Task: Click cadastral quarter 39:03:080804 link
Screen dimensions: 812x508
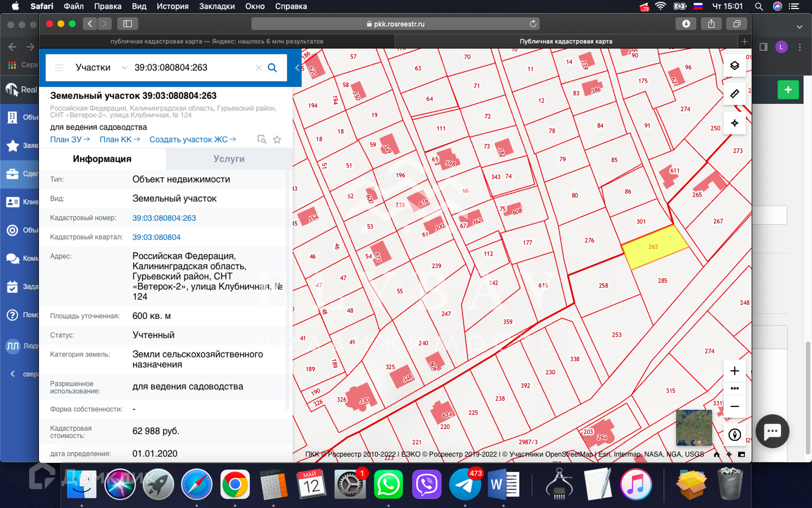Action: (156, 237)
